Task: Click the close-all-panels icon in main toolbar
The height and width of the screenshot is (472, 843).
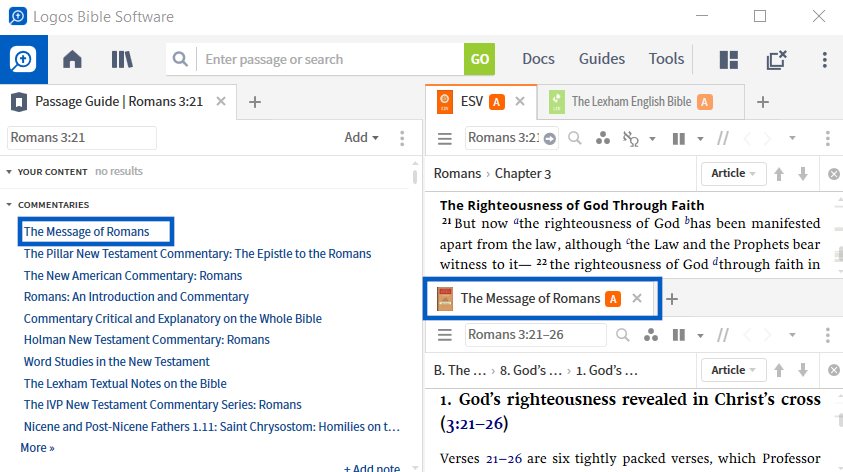Action: 776,59
